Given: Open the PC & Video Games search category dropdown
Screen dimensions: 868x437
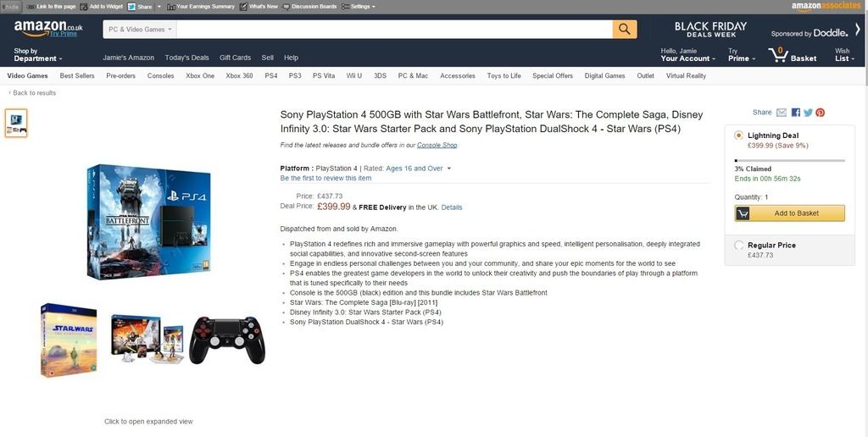Looking at the screenshot, I should tap(140, 30).
